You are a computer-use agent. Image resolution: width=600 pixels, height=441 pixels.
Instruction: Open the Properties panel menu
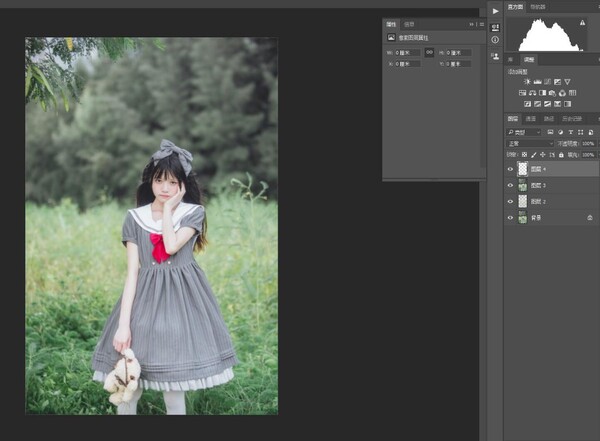pyautogui.click(x=482, y=24)
